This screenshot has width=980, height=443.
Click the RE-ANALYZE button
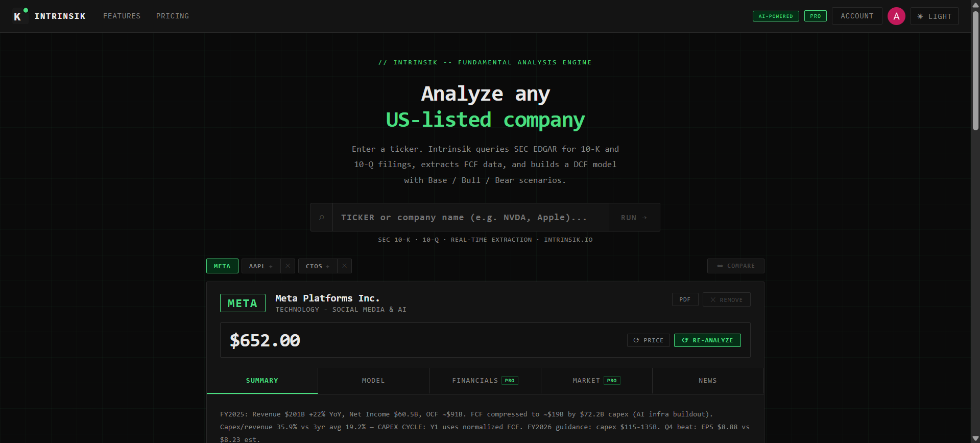(707, 340)
